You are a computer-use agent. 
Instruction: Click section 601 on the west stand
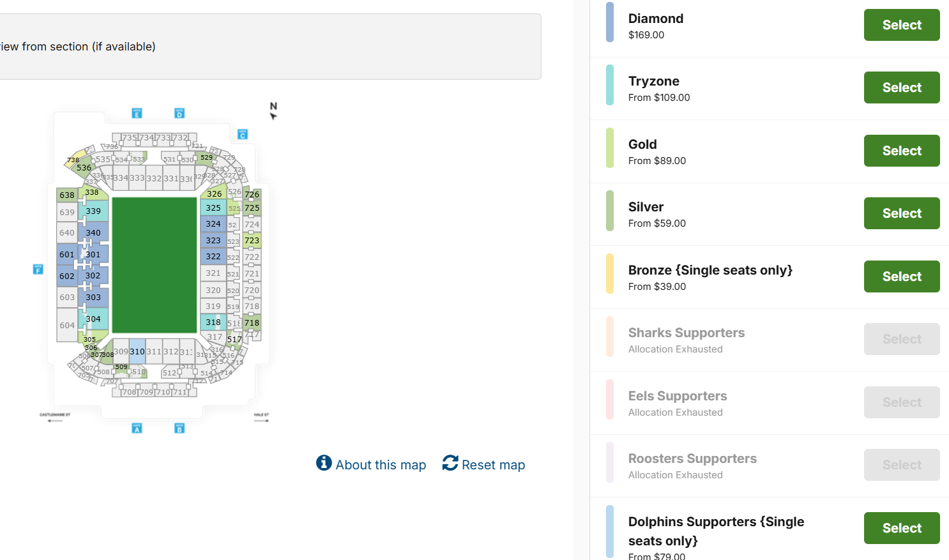pyautogui.click(x=67, y=254)
